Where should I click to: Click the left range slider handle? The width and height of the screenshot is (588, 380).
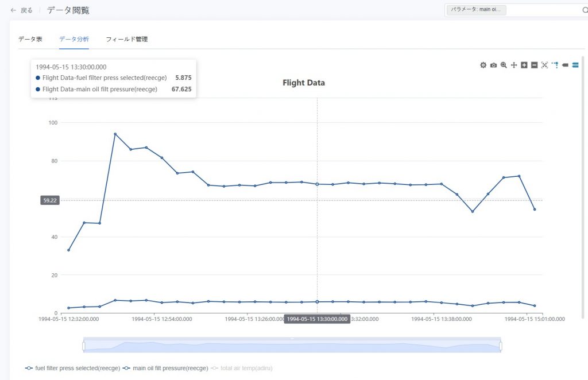tap(84, 346)
